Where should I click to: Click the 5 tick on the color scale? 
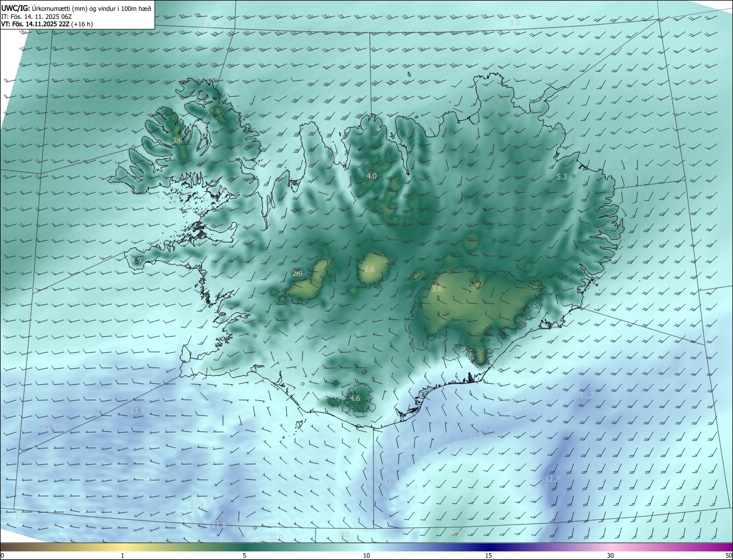[245, 555]
